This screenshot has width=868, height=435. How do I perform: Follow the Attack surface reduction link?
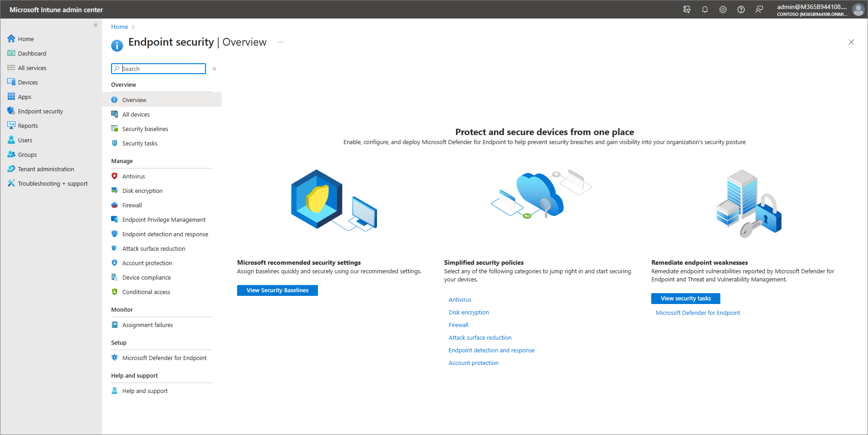click(x=480, y=337)
